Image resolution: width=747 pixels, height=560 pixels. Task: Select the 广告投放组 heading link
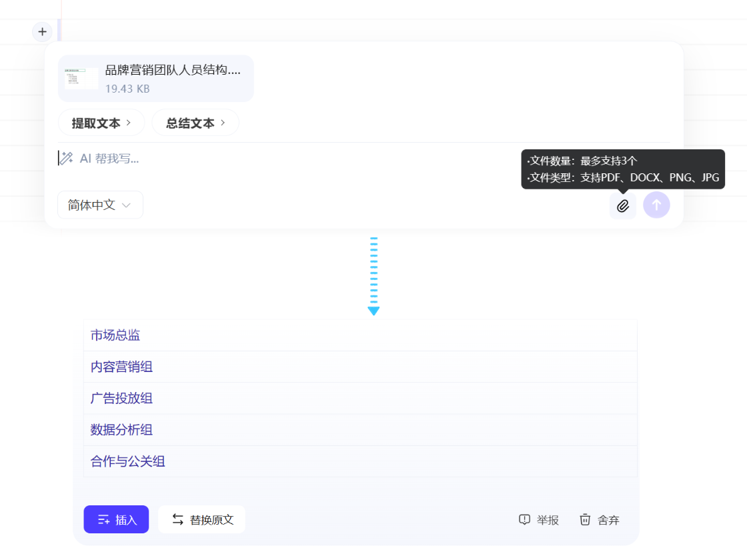point(121,398)
